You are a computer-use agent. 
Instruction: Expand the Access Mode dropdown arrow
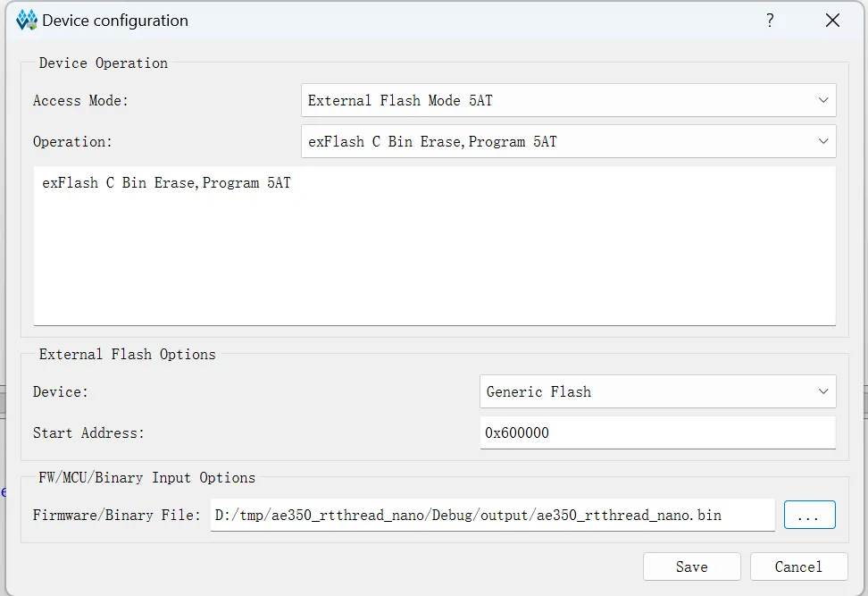[x=823, y=100]
